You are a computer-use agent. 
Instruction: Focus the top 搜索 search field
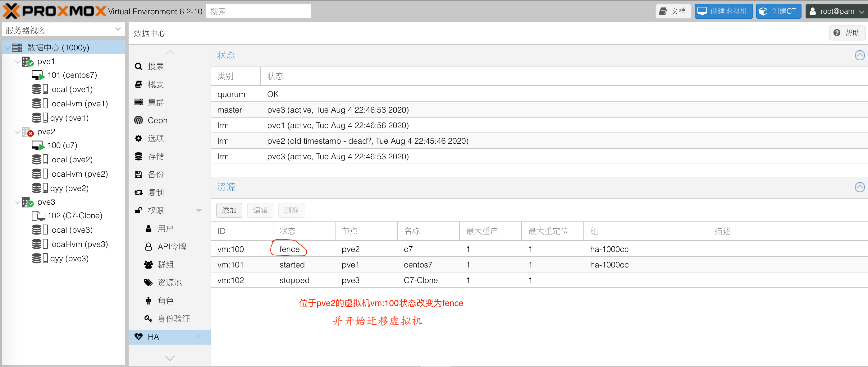(258, 11)
